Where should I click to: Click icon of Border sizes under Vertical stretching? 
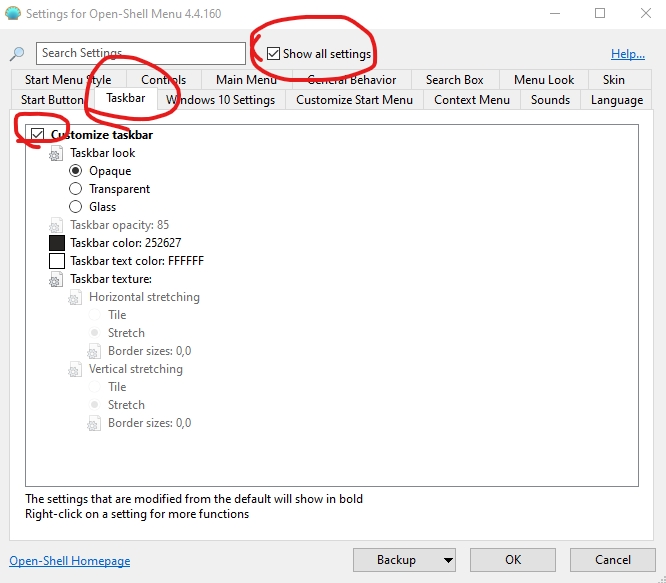click(93, 423)
